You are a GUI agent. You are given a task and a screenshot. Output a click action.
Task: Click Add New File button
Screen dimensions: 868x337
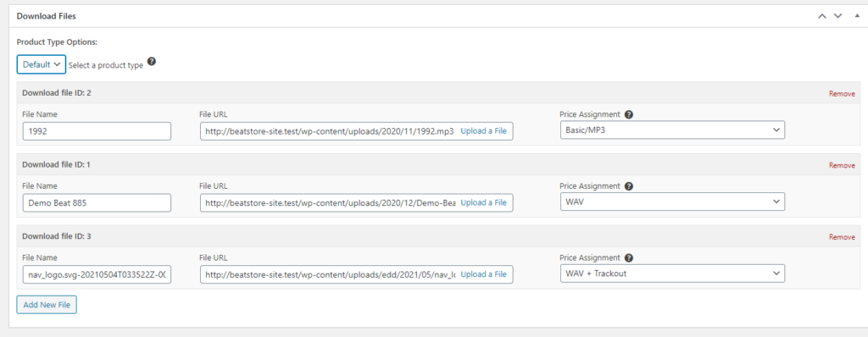click(47, 304)
